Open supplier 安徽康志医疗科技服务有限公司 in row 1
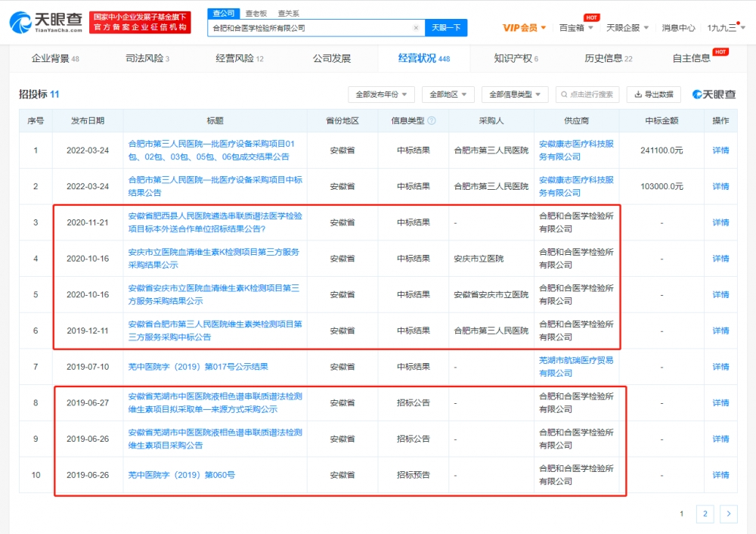The image size is (756, 534). pyautogui.click(x=576, y=150)
